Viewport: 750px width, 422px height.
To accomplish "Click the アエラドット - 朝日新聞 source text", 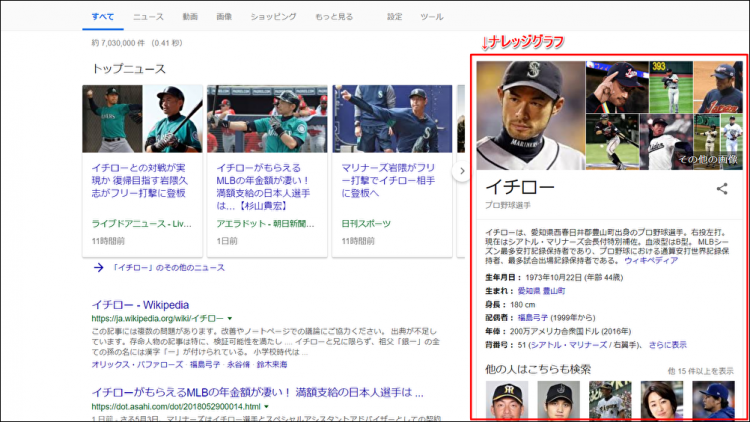I will tap(265, 224).
